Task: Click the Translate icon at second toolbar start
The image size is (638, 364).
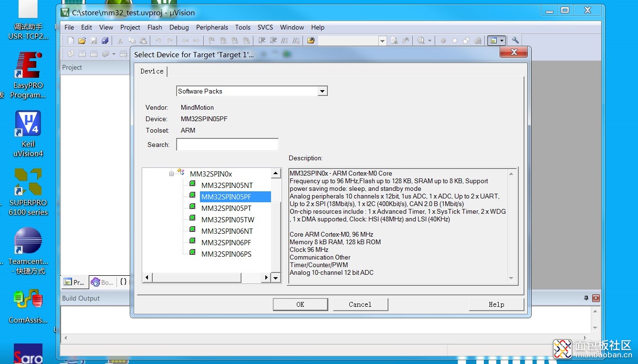Action: point(71,54)
